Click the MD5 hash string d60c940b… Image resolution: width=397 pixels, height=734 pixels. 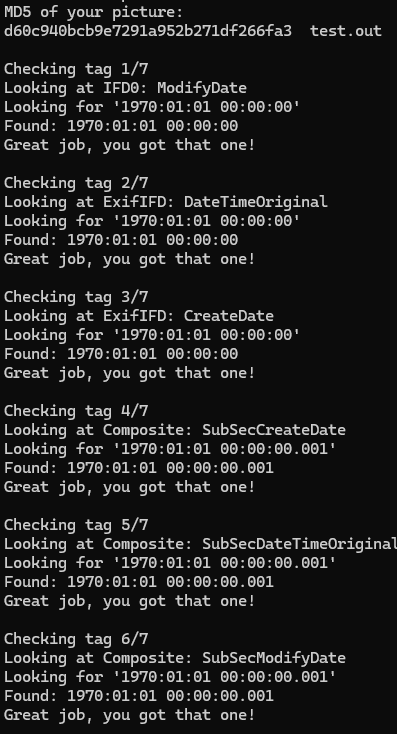tap(148, 31)
